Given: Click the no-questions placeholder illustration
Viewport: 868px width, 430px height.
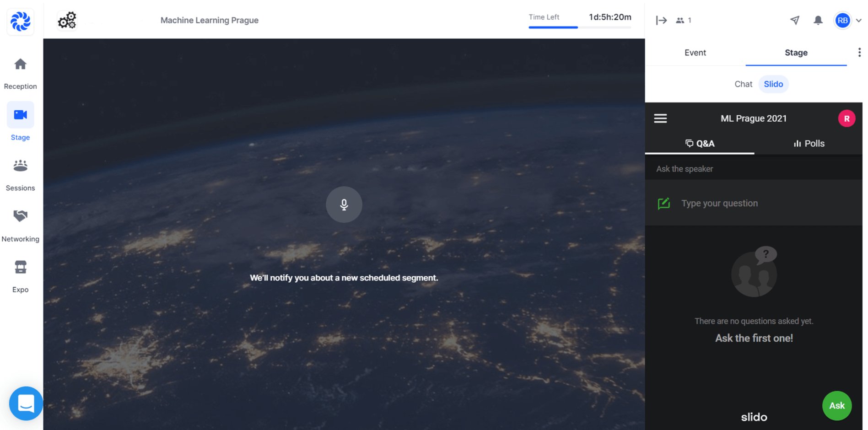Looking at the screenshot, I should (754, 272).
